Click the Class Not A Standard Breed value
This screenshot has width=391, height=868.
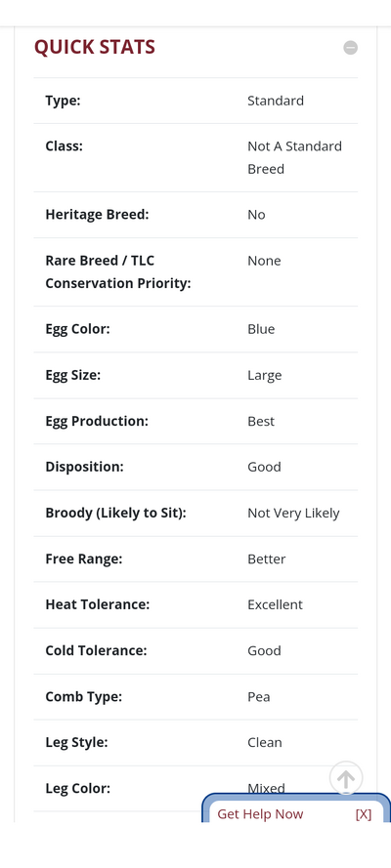point(294,157)
